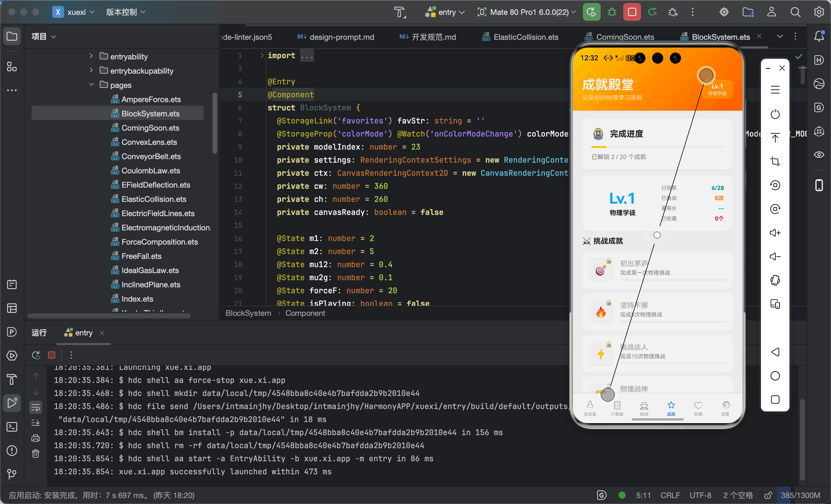The width and height of the screenshot is (831, 504).
Task: Open the notifications bell
Action: (819, 36)
